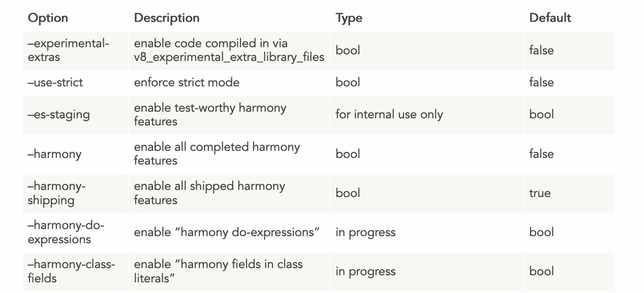The width and height of the screenshot is (644, 293).
Task: Click 'enable harmony fields in class literals' text
Action: pos(218,271)
